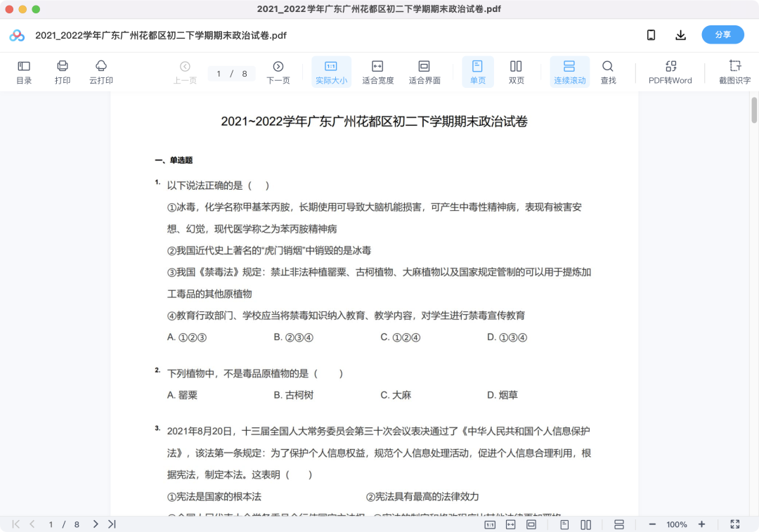Switch to 双页 double page mode
Image resolution: width=759 pixels, height=532 pixels.
click(516, 72)
